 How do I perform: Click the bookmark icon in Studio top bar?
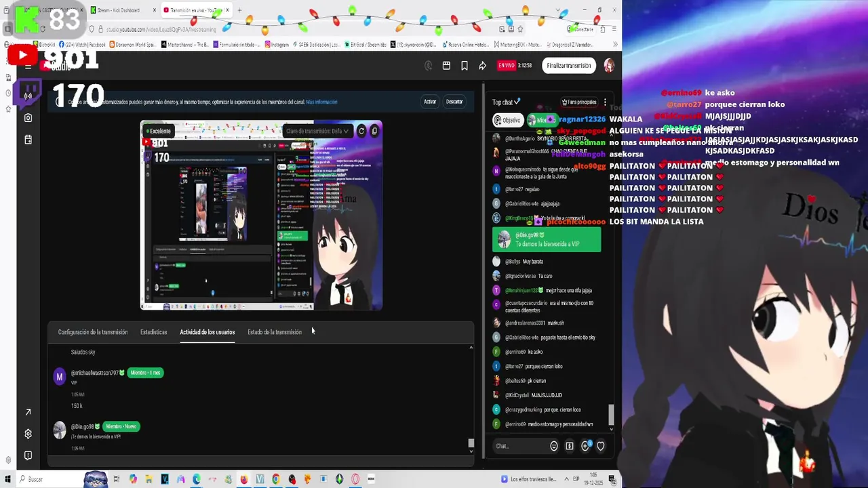coord(465,66)
